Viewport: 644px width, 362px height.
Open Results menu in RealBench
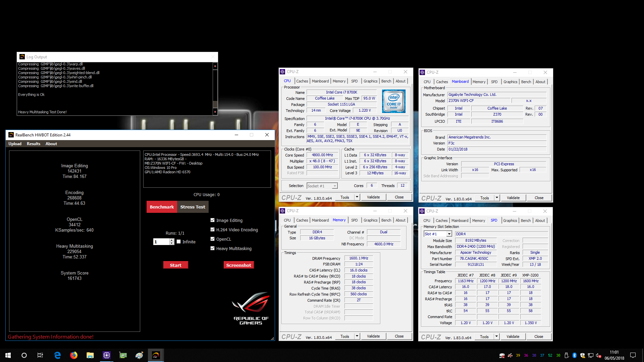pos(34,143)
